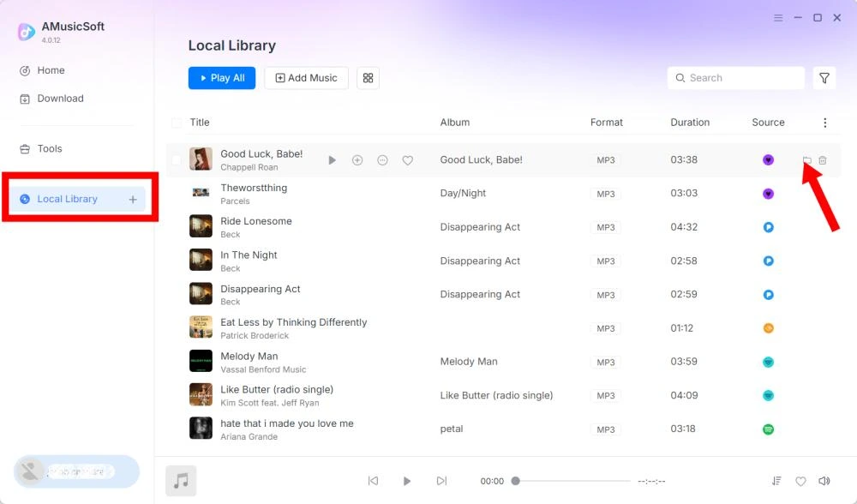Viewport: 857px width, 504px height.
Task: Select Eat Less by Thinking Differently
Action: point(293,322)
